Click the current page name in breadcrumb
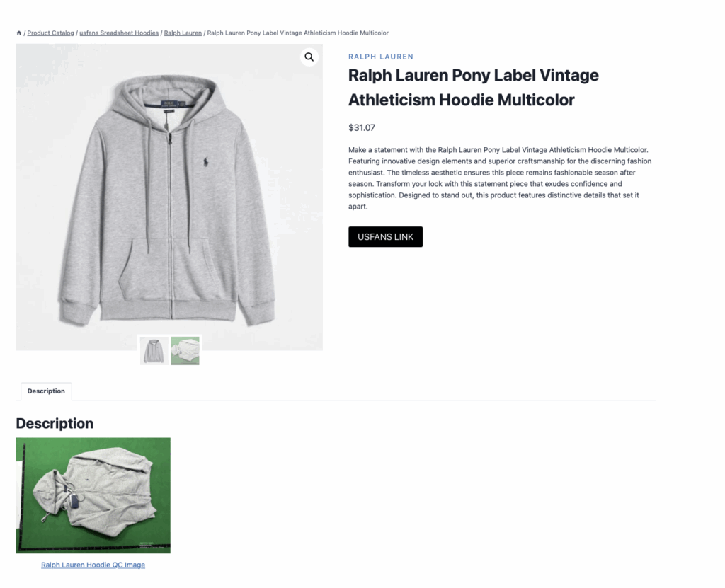The width and height of the screenshot is (725, 588). 298,33
